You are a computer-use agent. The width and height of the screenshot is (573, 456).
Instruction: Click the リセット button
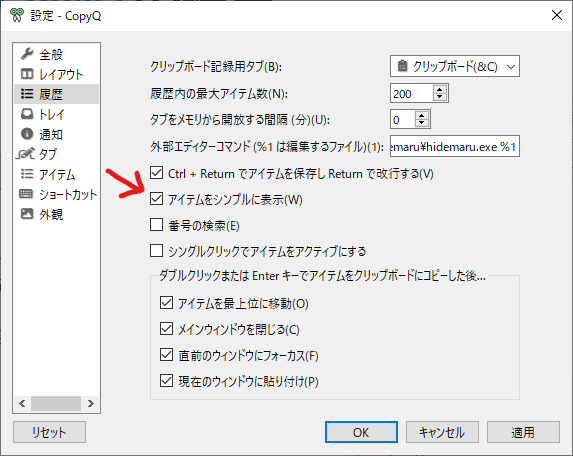point(49,432)
